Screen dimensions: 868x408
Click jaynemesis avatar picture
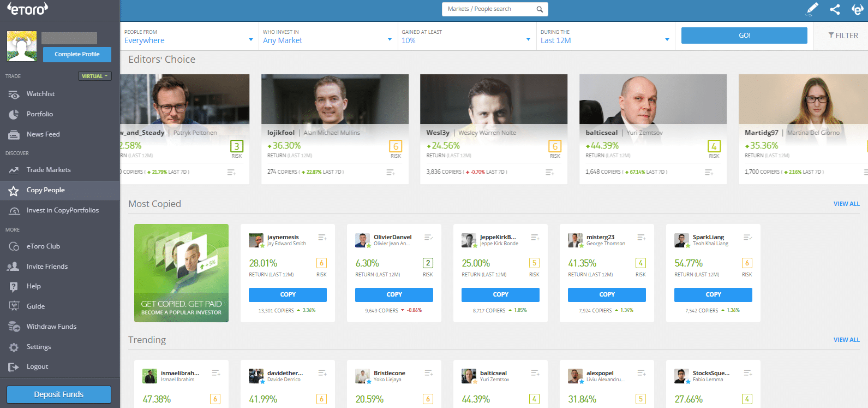click(256, 240)
